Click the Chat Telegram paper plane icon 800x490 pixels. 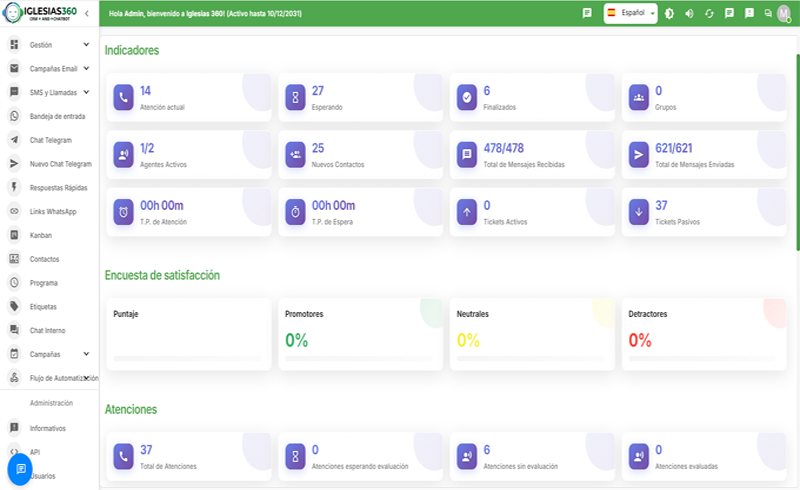coord(14,140)
